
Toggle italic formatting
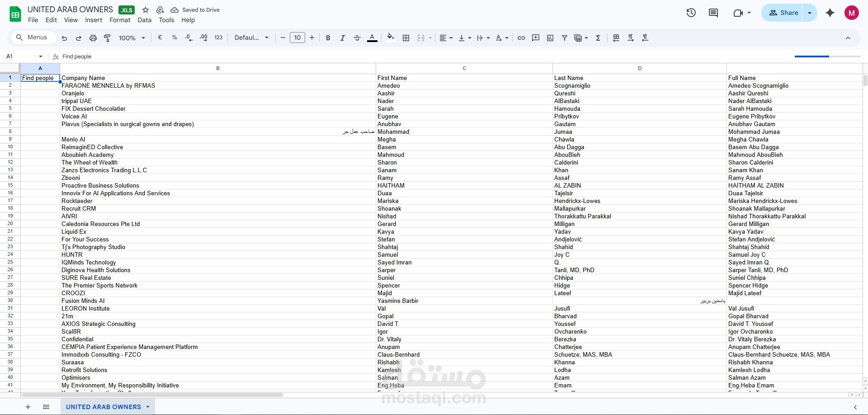coord(343,38)
